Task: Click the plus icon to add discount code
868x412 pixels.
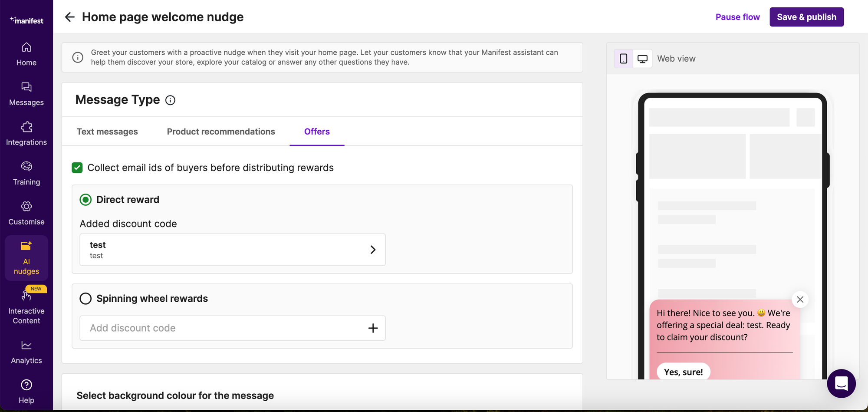Action: pyautogui.click(x=373, y=328)
